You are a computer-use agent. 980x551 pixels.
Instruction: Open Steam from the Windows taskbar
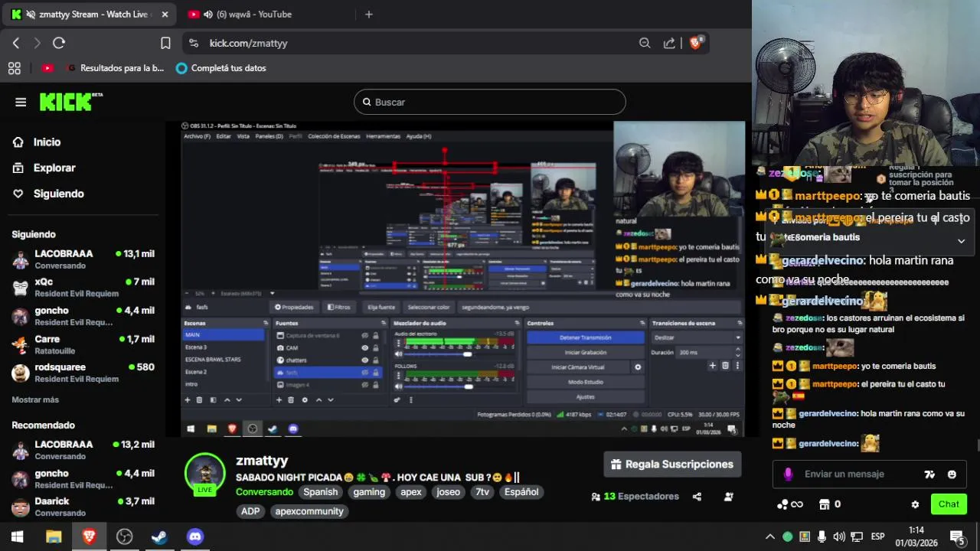160,536
